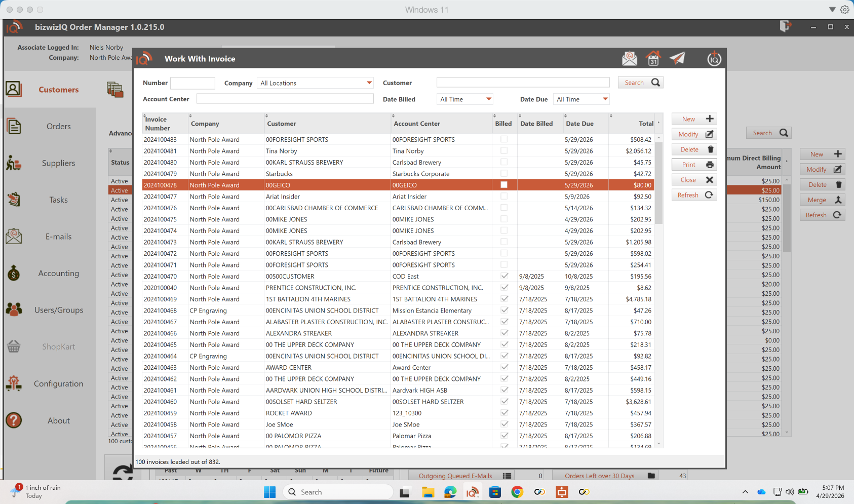Toggle Billed checkbox for invoice 2024100483
This screenshot has height=504, width=854.
coord(503,139)
